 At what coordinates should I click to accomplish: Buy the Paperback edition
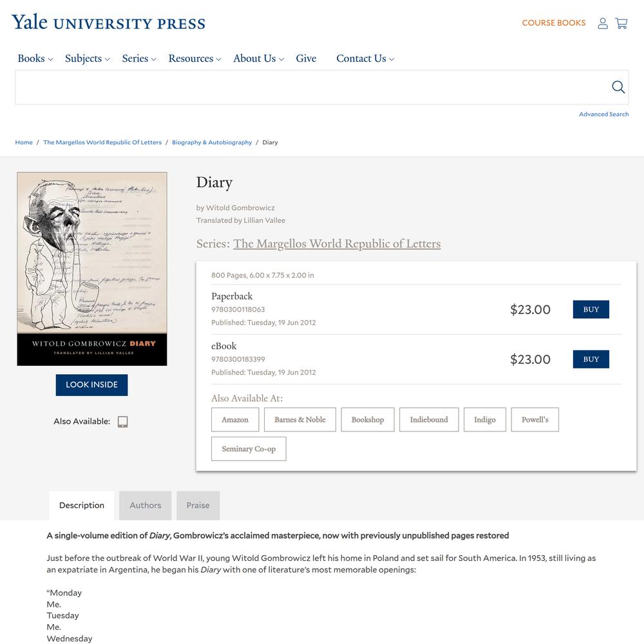591,309
